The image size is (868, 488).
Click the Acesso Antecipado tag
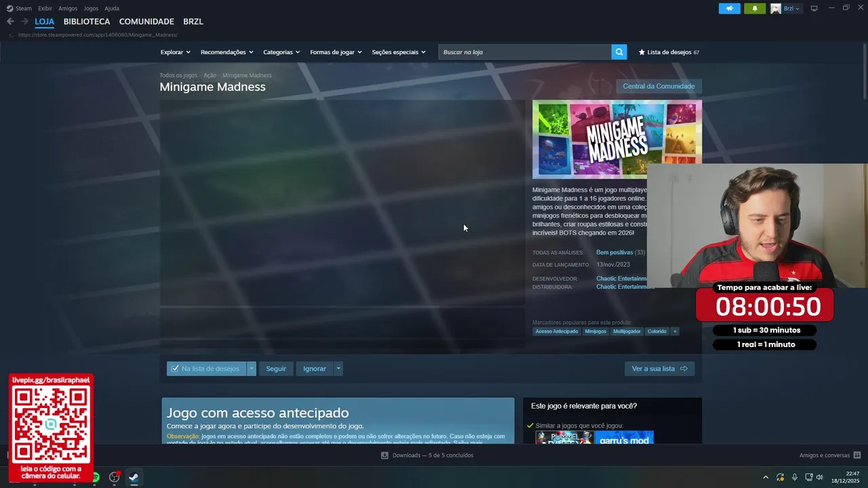click(x=556, y=331)
